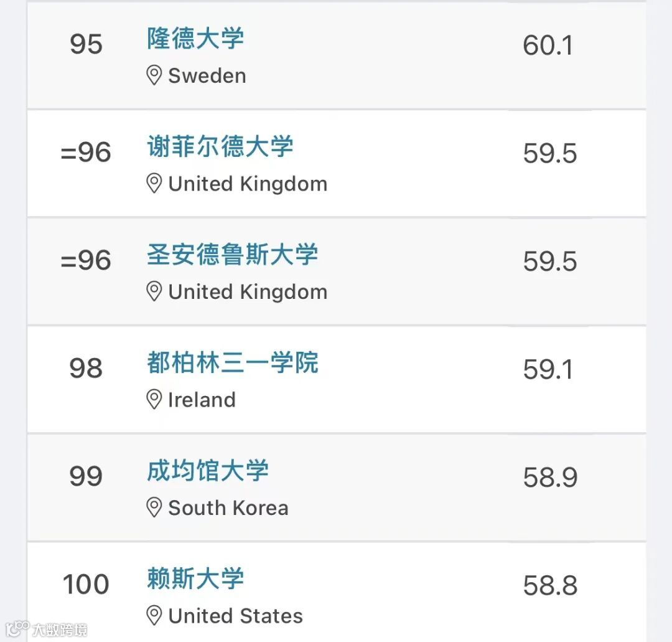This screenshot has height=642, width=672.
Task: Open the 赖斯大学 link
Action: [195, 579]
